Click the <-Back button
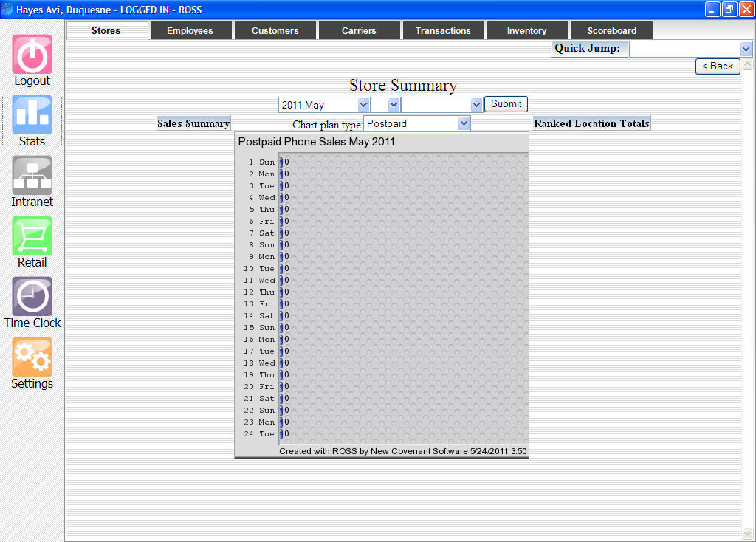Screen dimensions: 756x542 click(x=718, y=66)
